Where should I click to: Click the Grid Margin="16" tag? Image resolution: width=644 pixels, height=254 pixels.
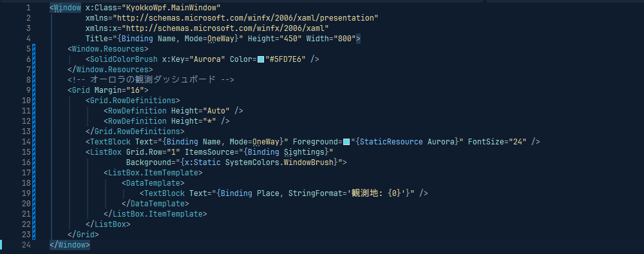click(x=108, y=90)
